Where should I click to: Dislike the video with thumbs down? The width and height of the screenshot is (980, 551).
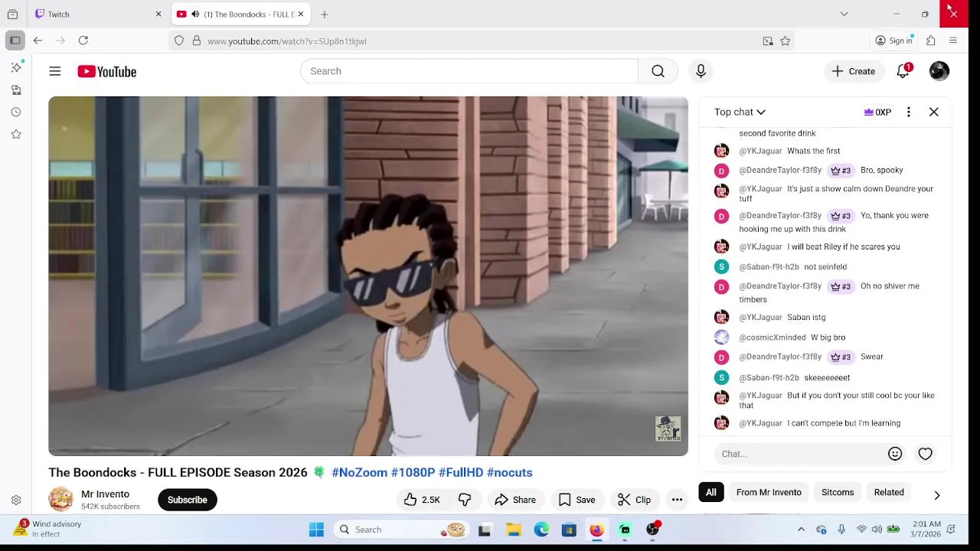[465, 500]
